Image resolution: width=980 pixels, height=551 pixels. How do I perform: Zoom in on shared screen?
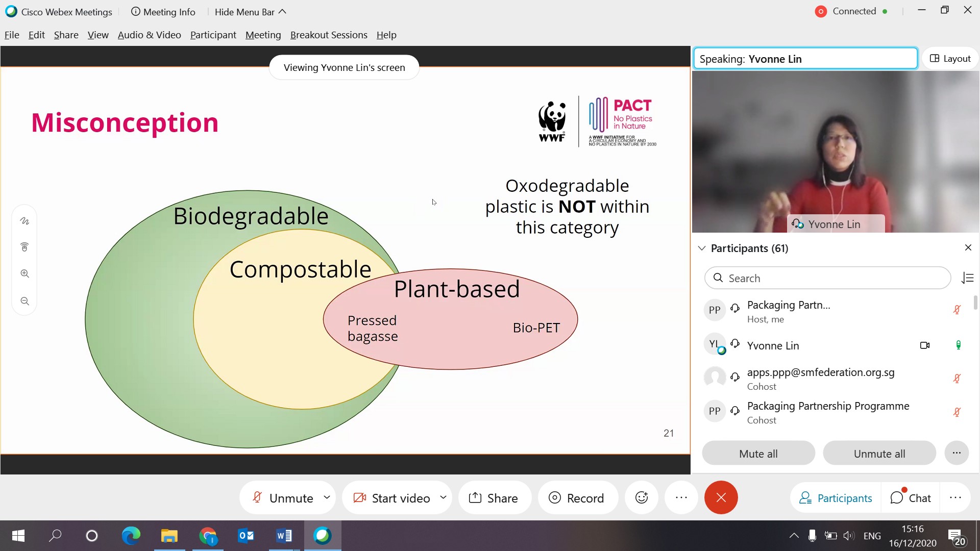point(24,274)
